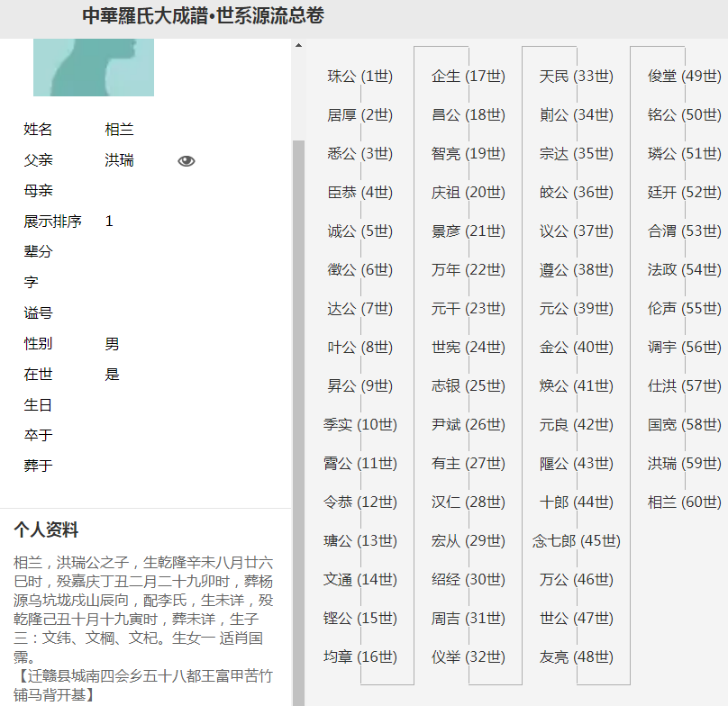Select ancestor 万年 (22世)
The height and width of the screenshot is (706, 728).
point(468,269)
